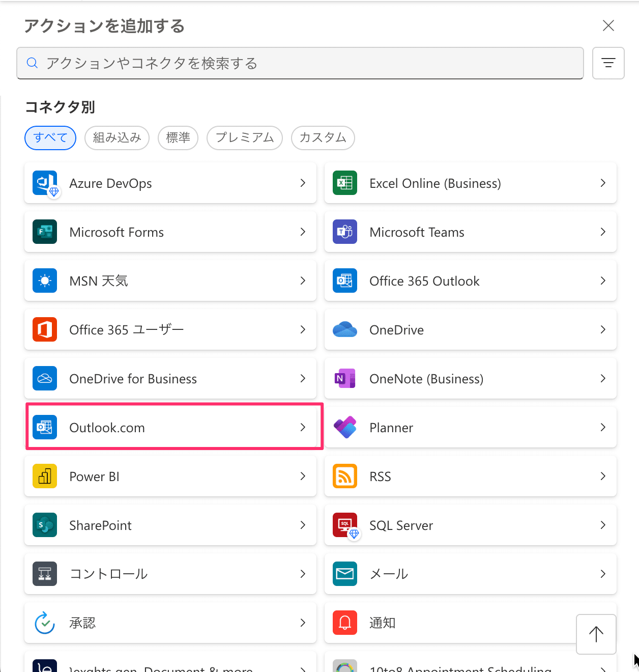Click the コントロール icon
Image resolution: width=639 pixels, height=672 pixels.
point(45,574)
